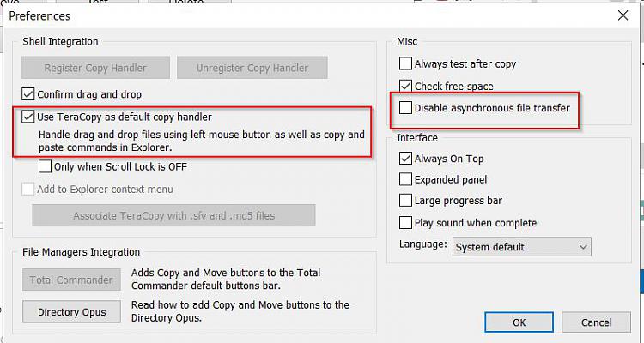Screen dimensions: 644x343
Task: Check Play sound when complete
Action: [405, 222]
